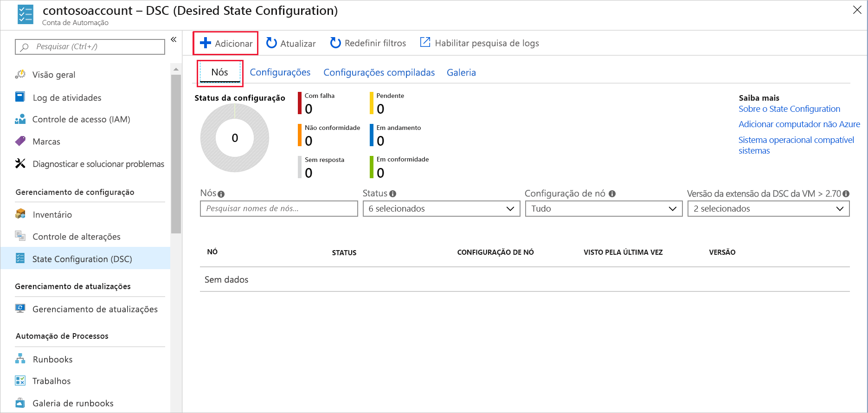The image size is (868, 413).
Task: Click the Controle de alterações icon
Action: 20,236
